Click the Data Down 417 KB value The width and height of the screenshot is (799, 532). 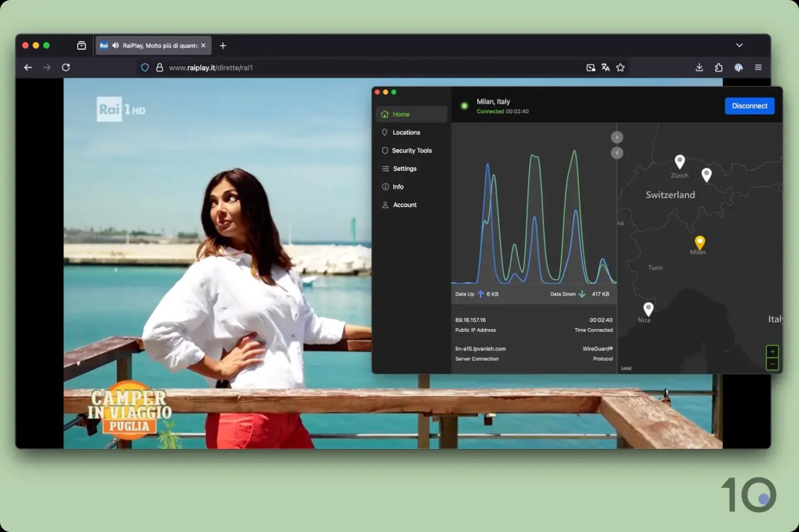click(x=600, y=294)
